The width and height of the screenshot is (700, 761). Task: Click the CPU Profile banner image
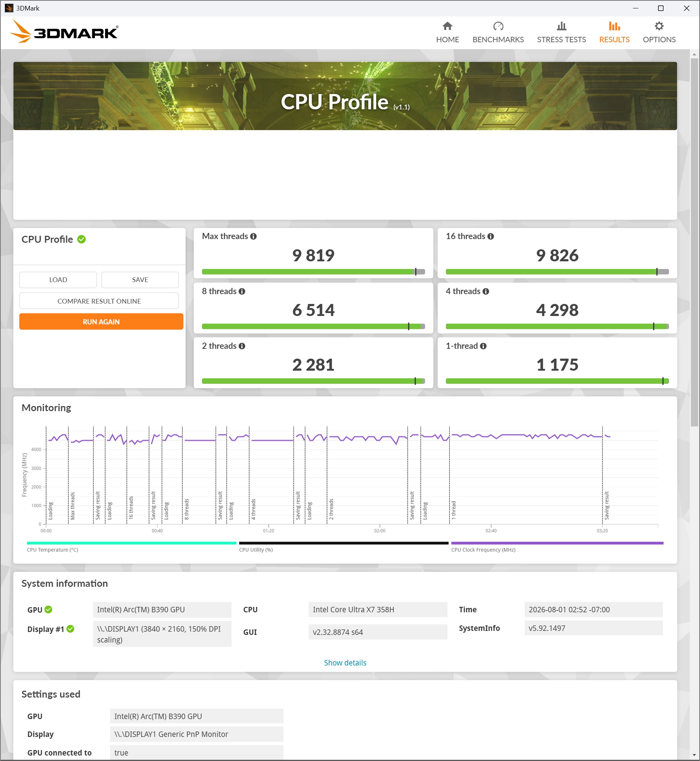click(345, 96)
